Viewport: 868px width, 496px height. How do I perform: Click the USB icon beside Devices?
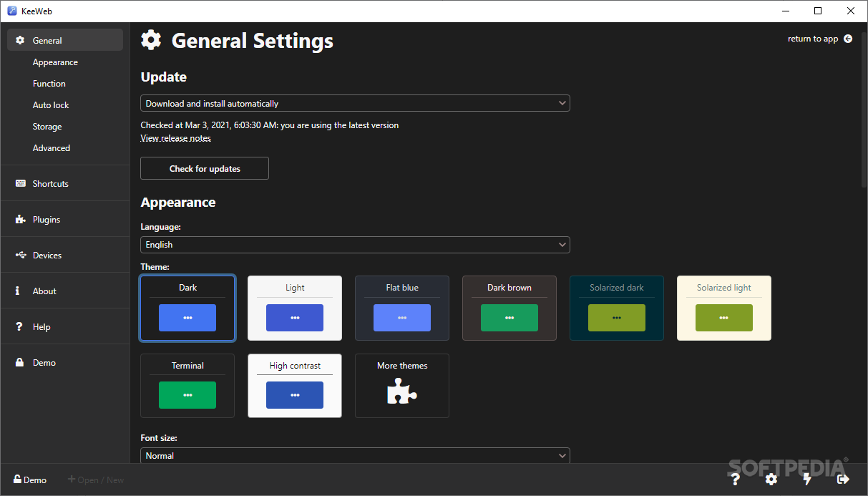pyautogui.click(x=20, y=256)
